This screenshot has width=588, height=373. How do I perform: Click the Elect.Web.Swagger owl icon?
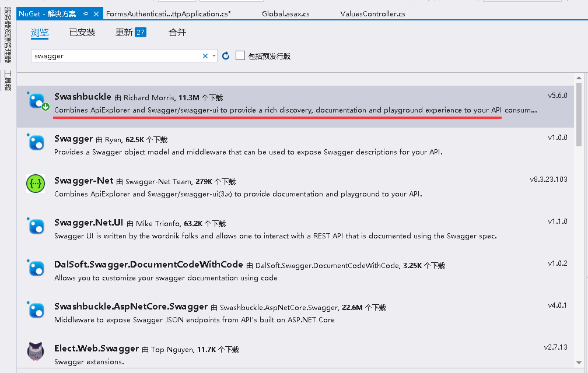[x=36, y=351]
